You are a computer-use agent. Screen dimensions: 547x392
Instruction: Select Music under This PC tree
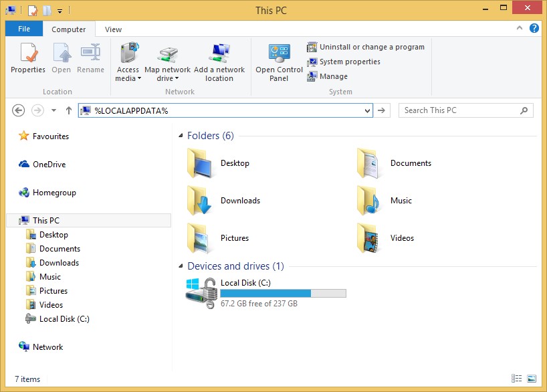click(x=43, y=276)
